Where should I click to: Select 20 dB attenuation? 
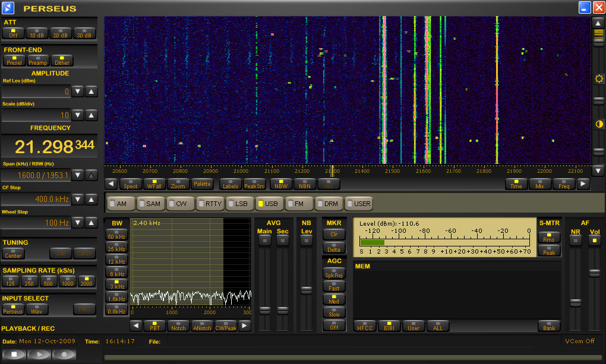point(60,33)
